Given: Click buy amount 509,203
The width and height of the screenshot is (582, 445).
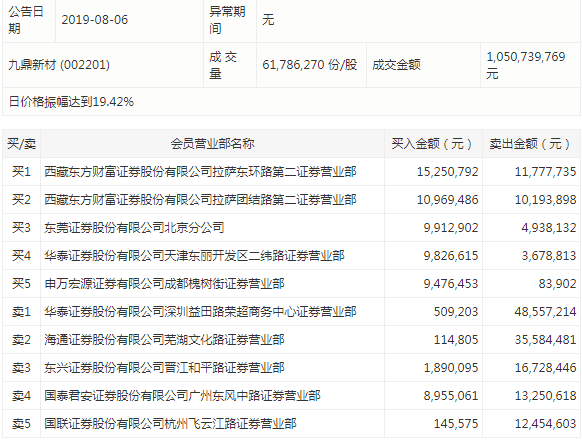Looking at the screenshot, I should coord(456,312).
